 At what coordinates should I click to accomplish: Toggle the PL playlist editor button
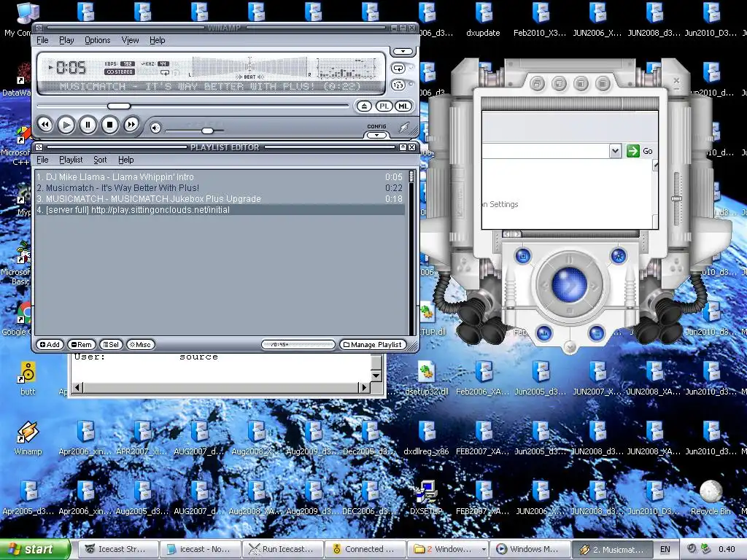384,106
